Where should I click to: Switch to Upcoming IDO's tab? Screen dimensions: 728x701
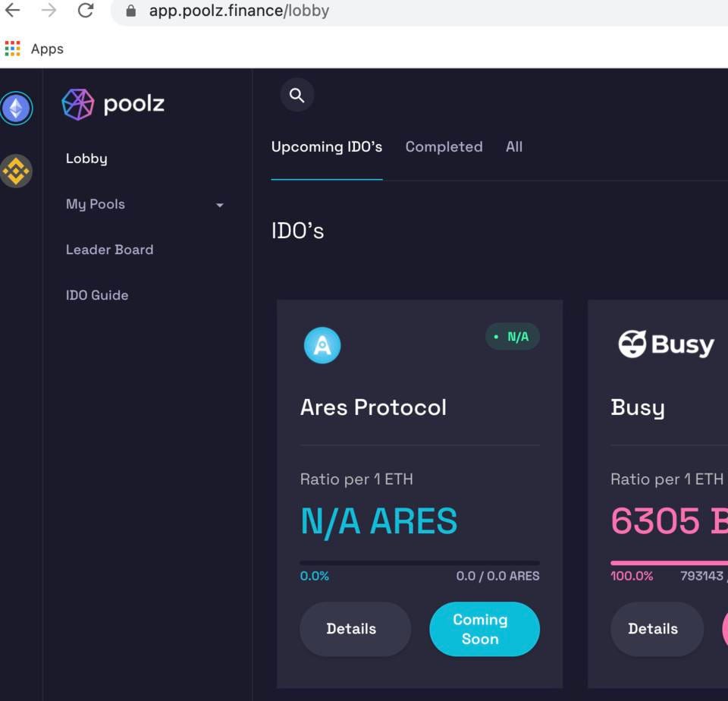pos(327,146)
